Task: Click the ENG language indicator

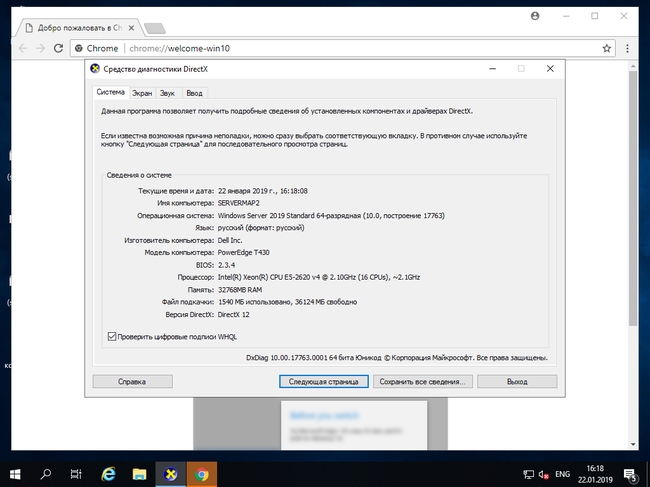Action: click(563, 474)
